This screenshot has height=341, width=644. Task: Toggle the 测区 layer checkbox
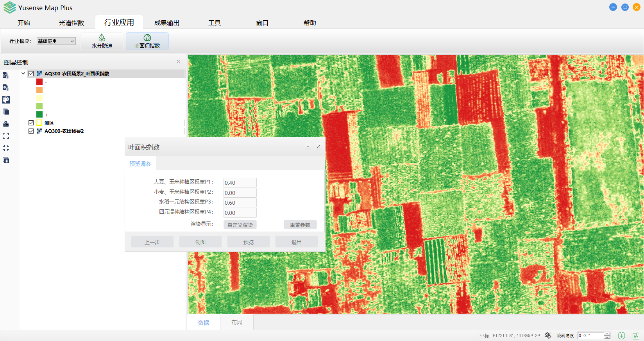(x=31, y=123)
